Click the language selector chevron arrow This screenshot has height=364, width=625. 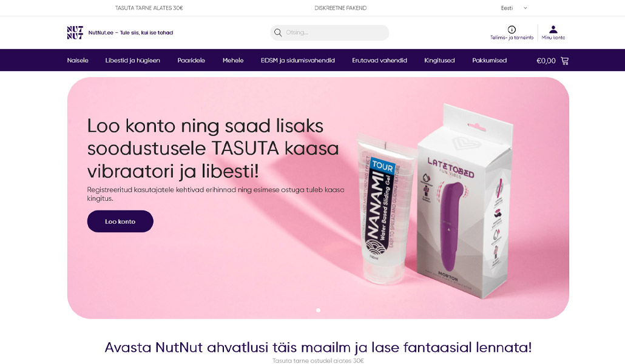[x=525, y=8]
